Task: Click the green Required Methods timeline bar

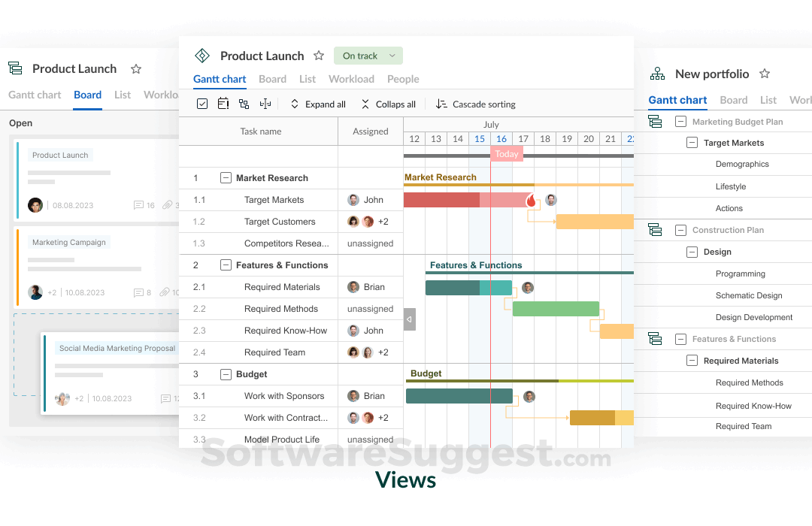Action: [x=556, y=309]
